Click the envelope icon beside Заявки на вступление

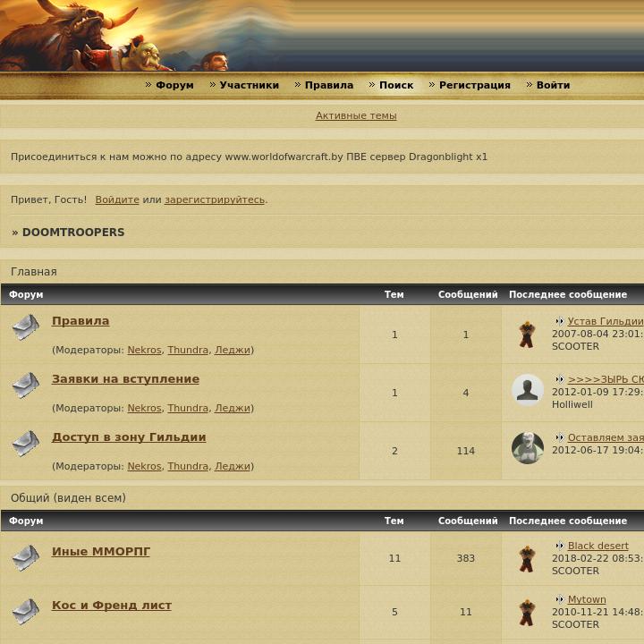[25, 386]
